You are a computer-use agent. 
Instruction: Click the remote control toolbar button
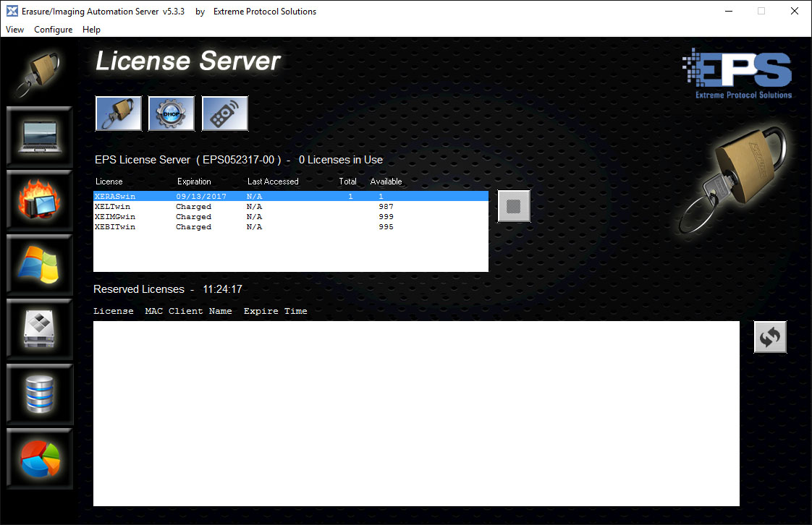tap(225, 114)
